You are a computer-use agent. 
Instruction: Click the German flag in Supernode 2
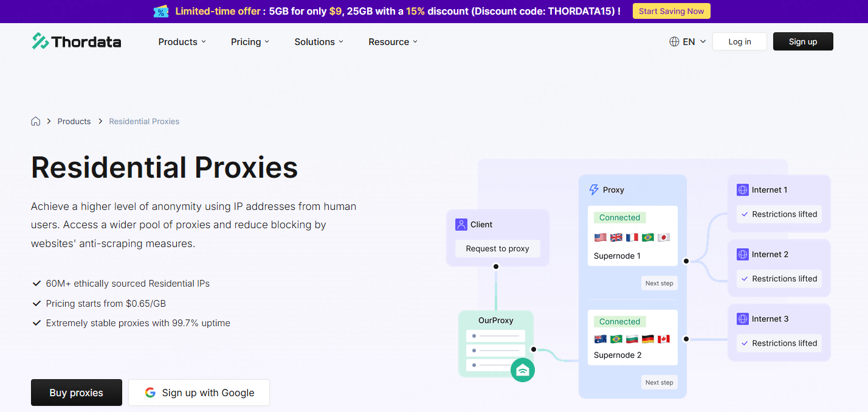648,339
